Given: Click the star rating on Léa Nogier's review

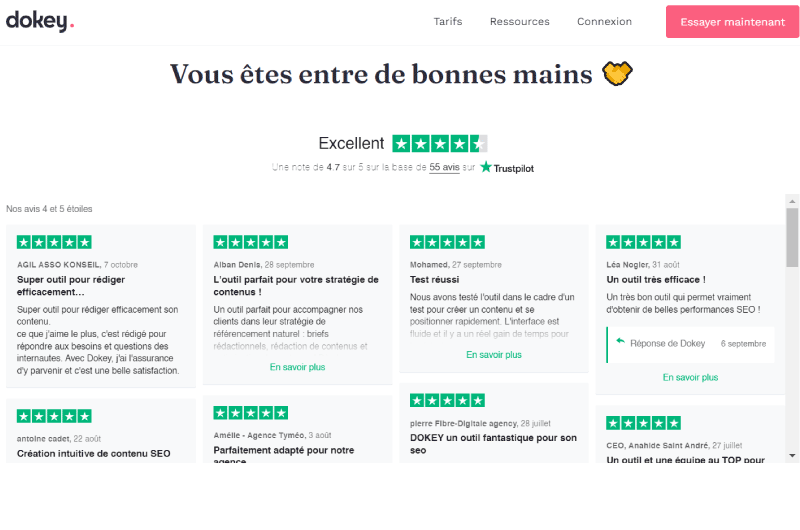Looking at the screenshot, I should click(x=643, y=242).
